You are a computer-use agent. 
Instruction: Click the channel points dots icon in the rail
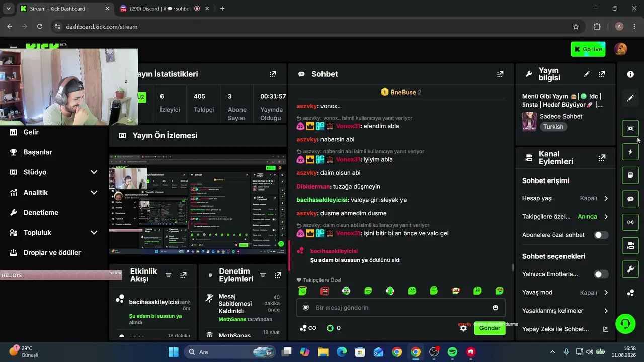(630, 293)
